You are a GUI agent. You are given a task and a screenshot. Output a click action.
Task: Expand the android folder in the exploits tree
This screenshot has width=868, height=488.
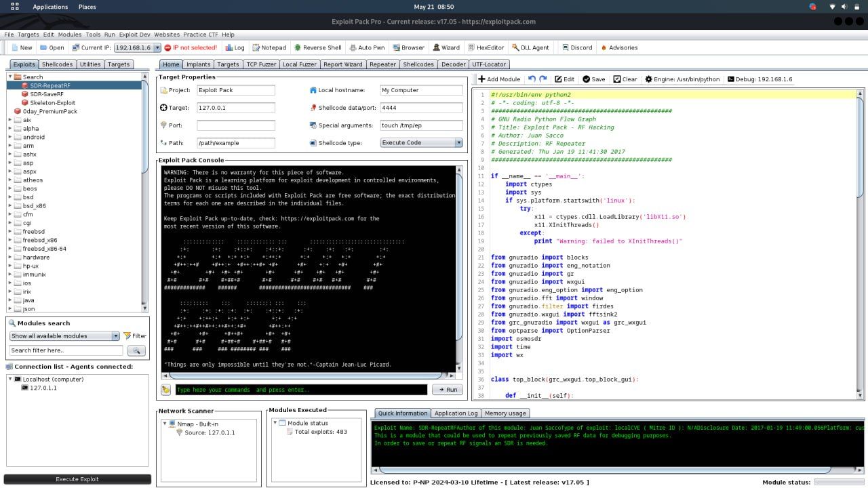10,137
